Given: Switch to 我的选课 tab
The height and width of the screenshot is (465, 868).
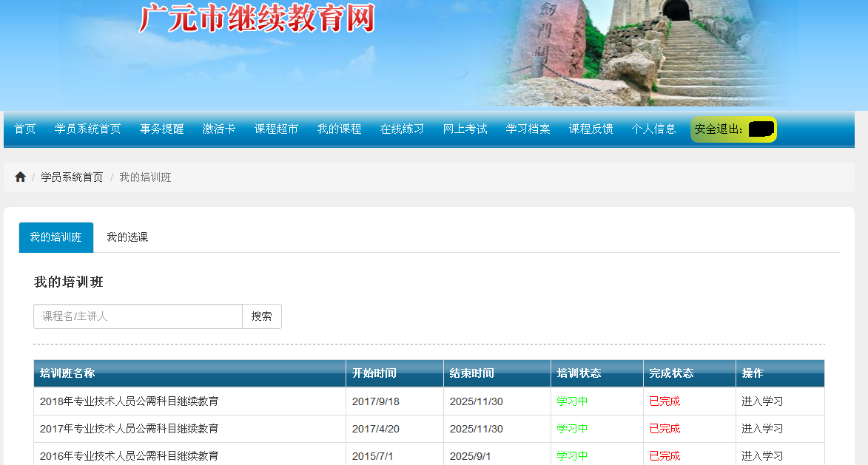Looking at the screenshot, I should pyautogui.click(x=127, y=237).
